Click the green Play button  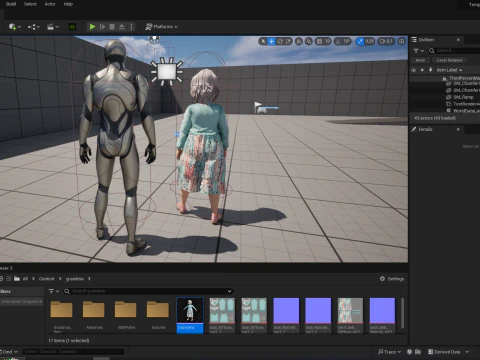click(x=92, y=27)
